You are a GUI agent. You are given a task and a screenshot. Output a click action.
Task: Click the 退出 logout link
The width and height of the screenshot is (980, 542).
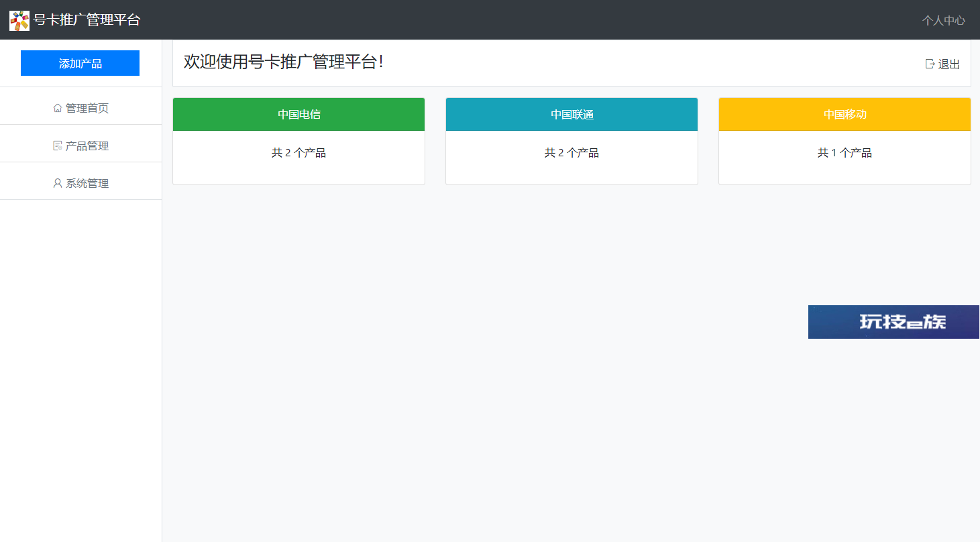[x=942, y=64]
